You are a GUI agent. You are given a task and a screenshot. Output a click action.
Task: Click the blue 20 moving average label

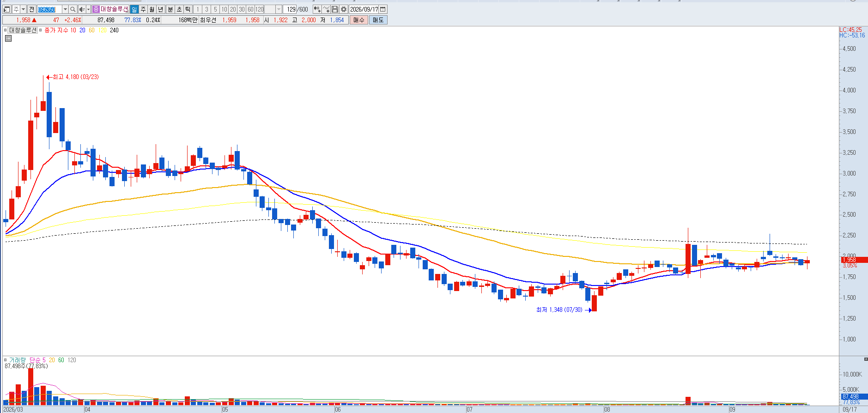coord(82,30)
